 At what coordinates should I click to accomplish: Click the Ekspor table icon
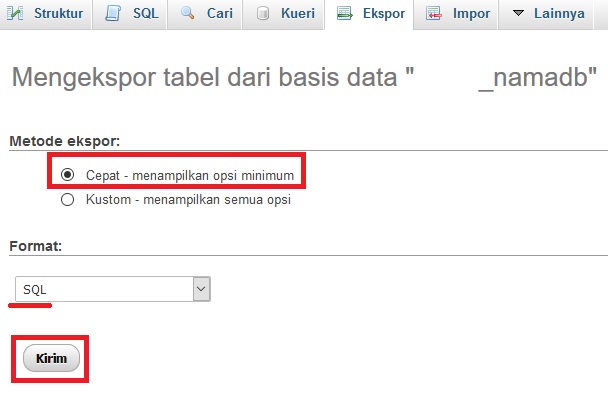tap(345, 14)
